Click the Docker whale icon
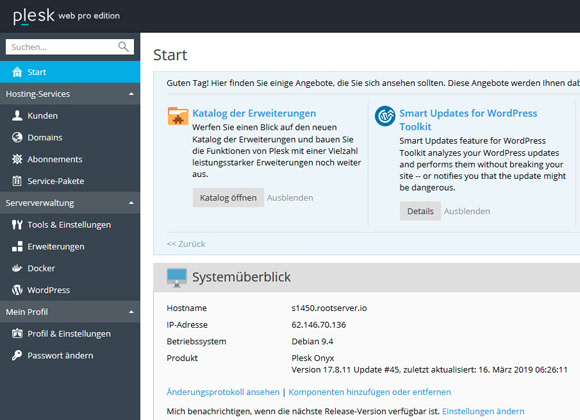Image resolution: width=580 pixels, height=420 pixels. (17, 268)
